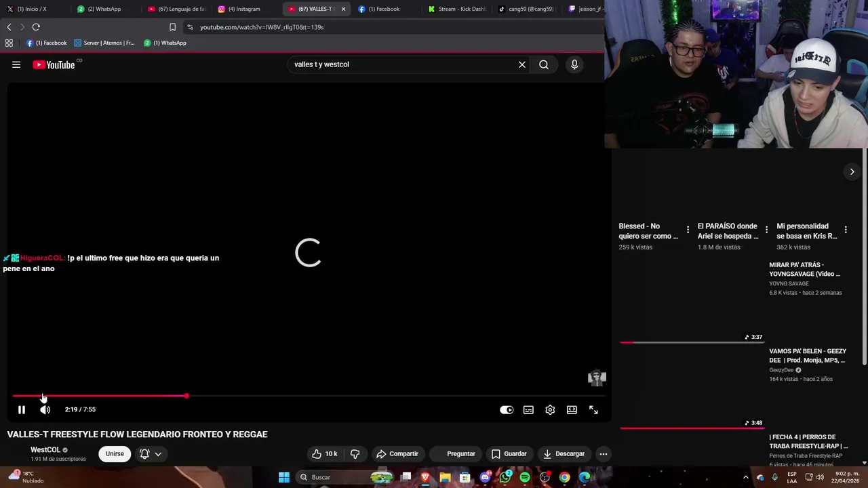Switch to the cang59 TikTok tab
868x488 pixels.
(526, 9)
